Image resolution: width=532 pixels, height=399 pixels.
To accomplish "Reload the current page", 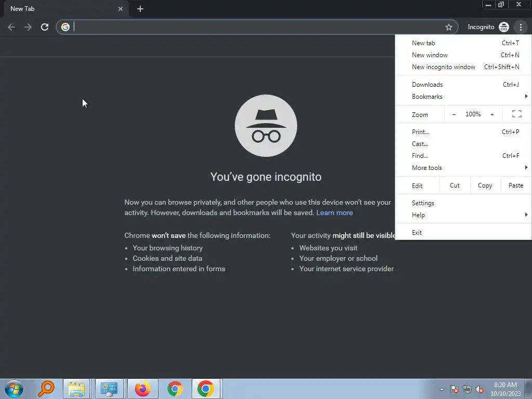I will pos(45,27).
